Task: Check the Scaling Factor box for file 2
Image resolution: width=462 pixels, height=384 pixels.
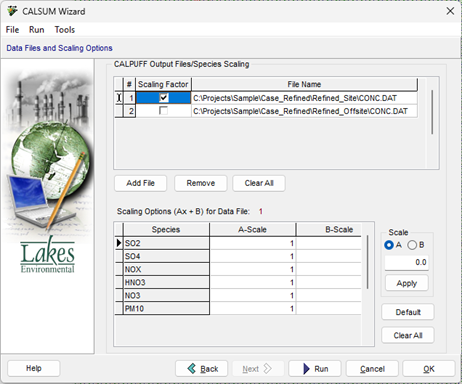Action: (x=163, y=111)
